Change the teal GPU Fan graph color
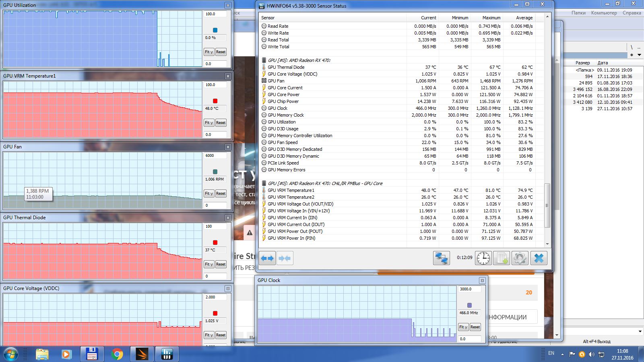The height and width of the screenshot is (362, 644). coord(215,172)
